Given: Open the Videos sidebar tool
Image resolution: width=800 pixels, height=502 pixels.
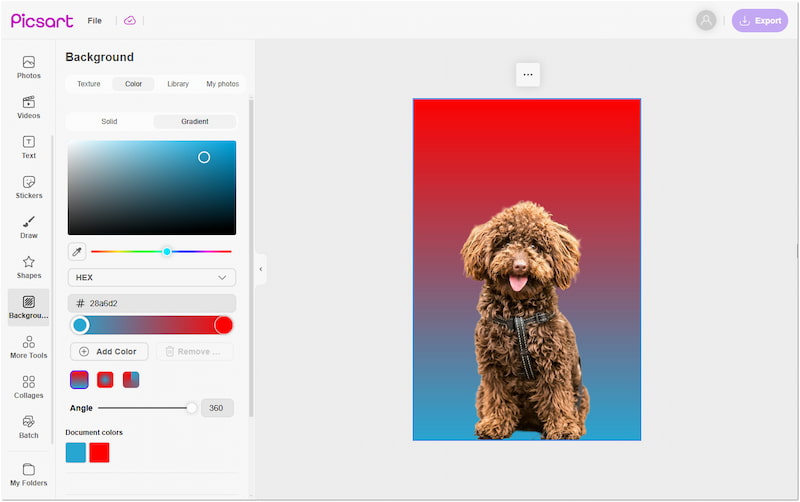Looking at the screenshot, I should pyautogui.click(x=29, y=107).
